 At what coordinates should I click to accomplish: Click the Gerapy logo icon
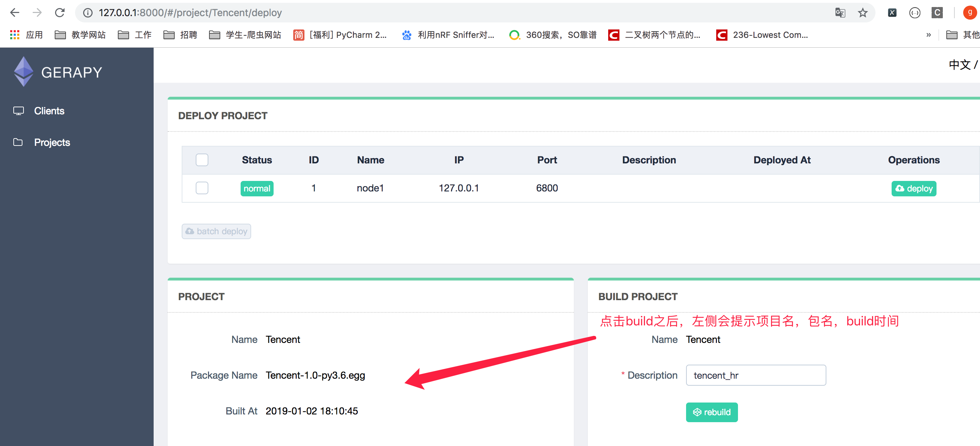pos(24,72)
